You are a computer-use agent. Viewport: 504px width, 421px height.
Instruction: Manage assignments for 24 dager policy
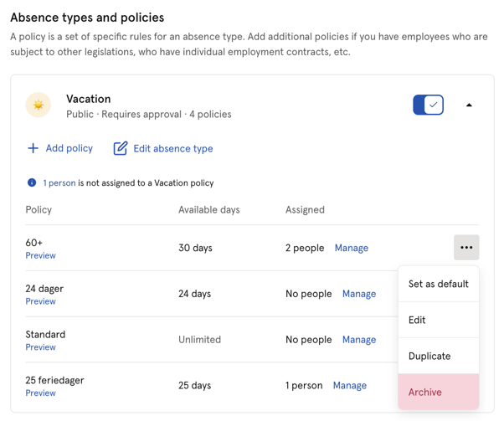358,294
